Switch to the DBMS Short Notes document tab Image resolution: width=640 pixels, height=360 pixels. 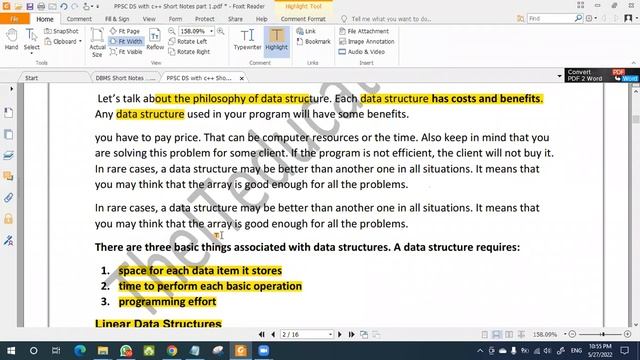[x=125, y=78]
